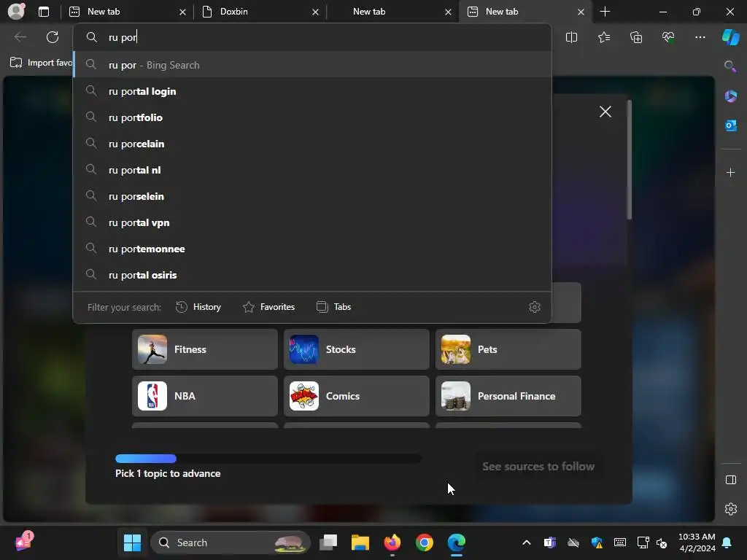Open the Collections icon
The height and width of the screenshot is (560, 747).
[x=636, y=37]
